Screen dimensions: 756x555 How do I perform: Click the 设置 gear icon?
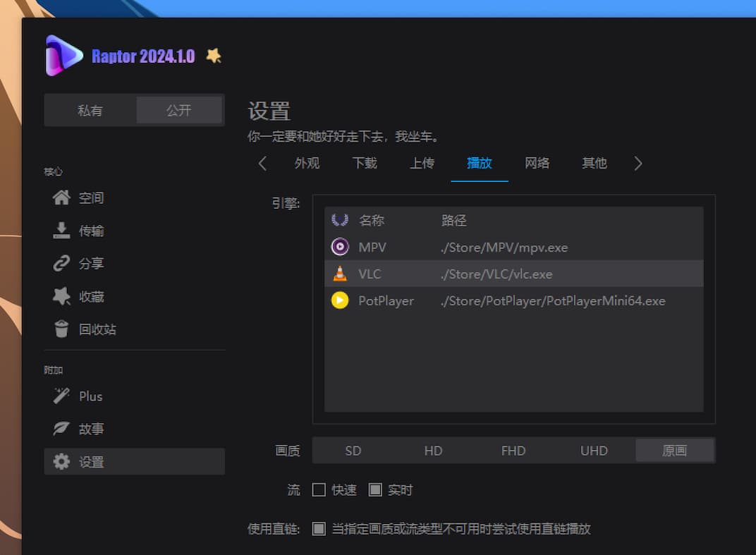[61, 461]
